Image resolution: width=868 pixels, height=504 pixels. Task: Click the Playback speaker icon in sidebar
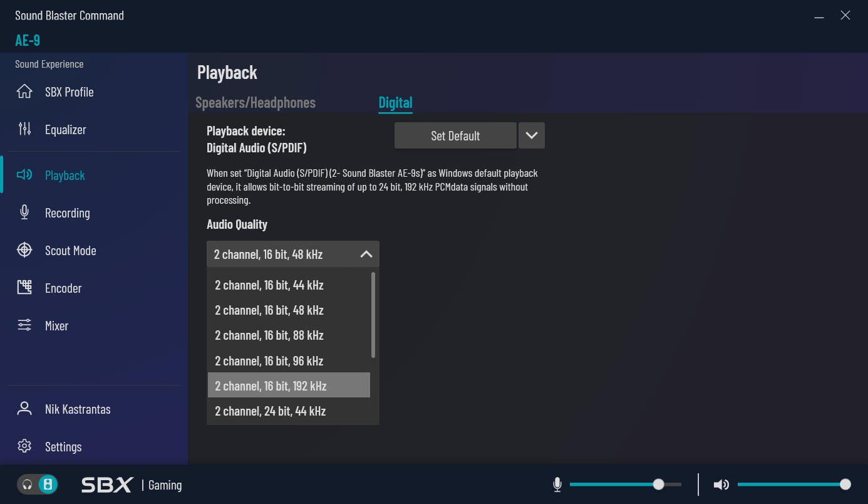[x=24, y=175]
